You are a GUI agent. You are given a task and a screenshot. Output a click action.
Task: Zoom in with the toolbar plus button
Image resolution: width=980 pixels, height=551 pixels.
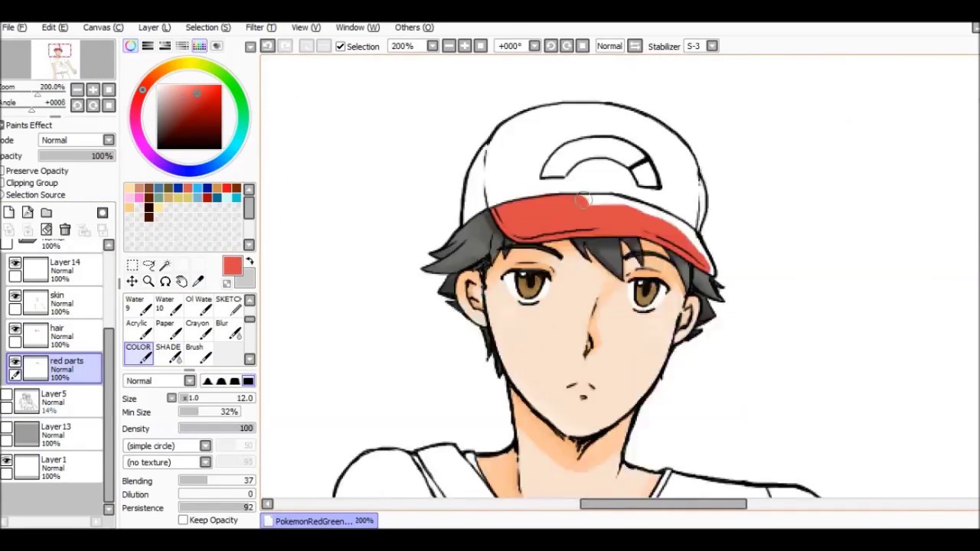pos(465,46)
